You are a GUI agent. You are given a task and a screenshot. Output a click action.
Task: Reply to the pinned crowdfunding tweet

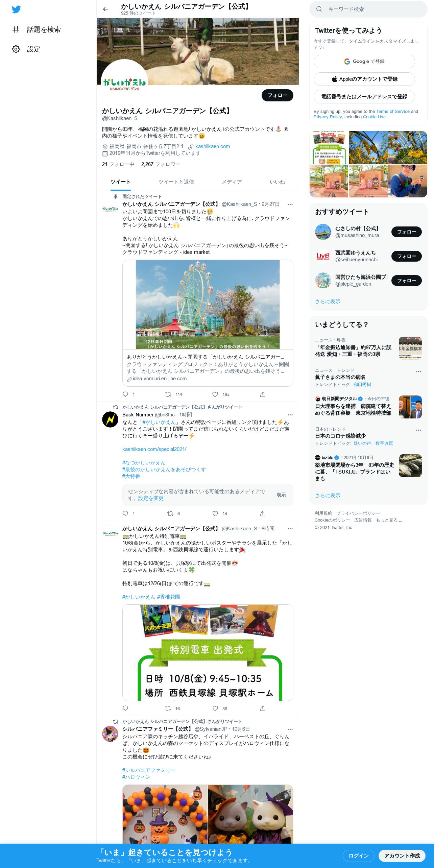(x=125, y=394)
